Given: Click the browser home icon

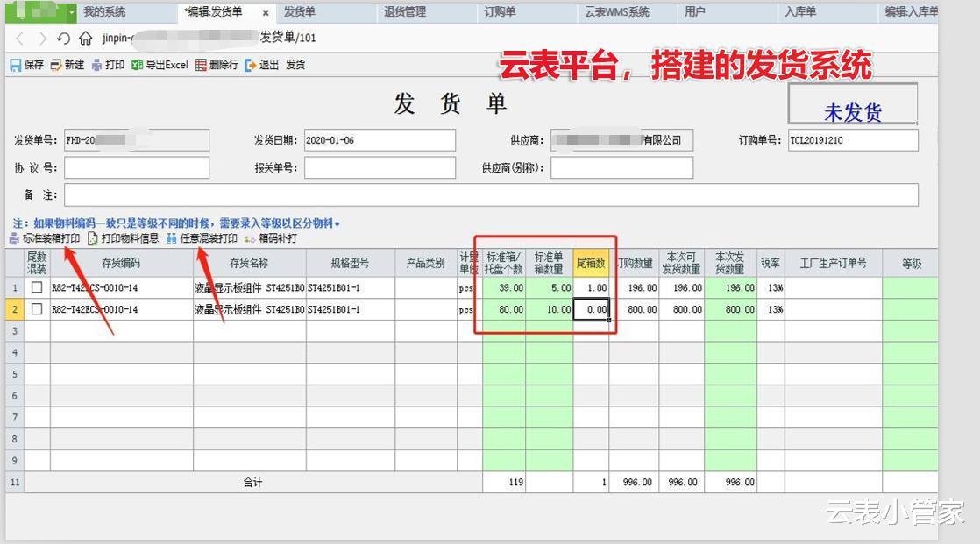Looking at the screenshot, I should pyautogui.click(x=86, y=39).
